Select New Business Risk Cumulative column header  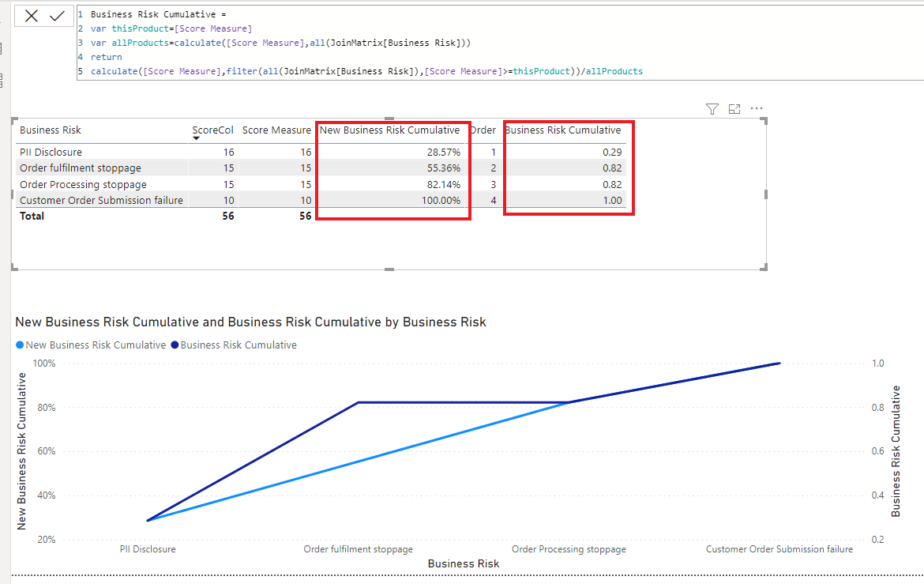(x=389, y=130)
